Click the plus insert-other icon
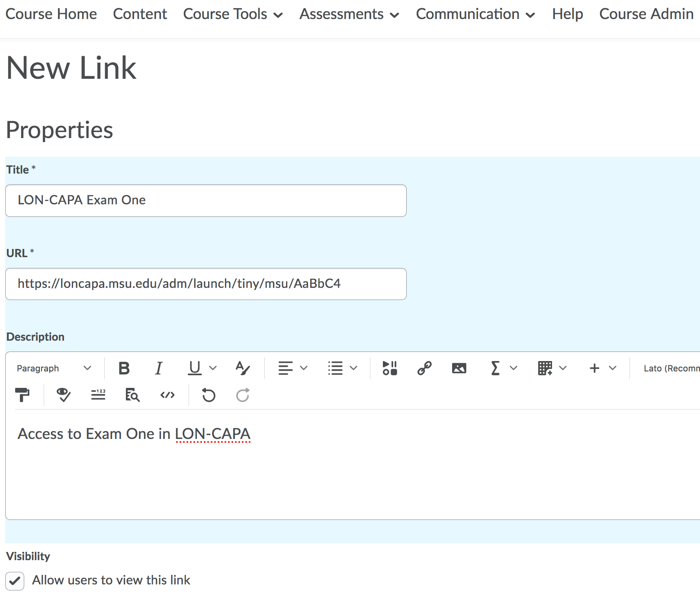This screenshot has width=700, height=600. pyautogui.click(x=594, y=368)
